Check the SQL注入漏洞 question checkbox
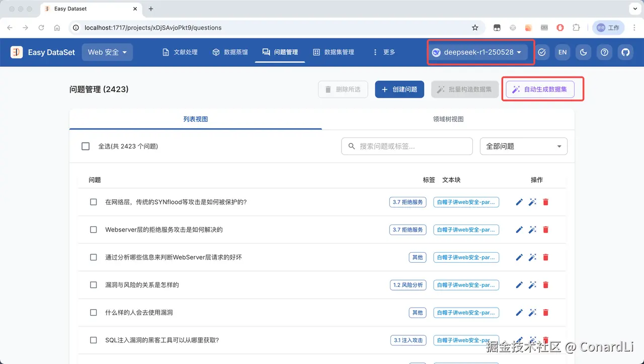 (94, 340)
